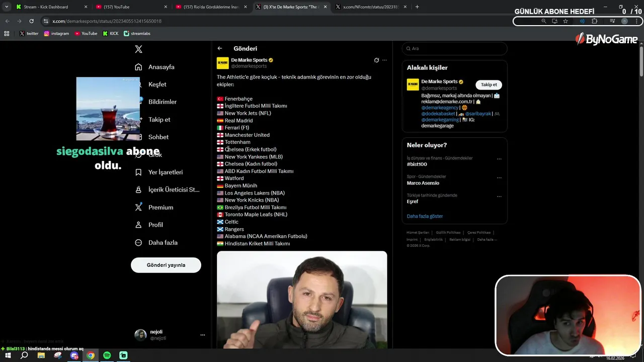Open browser apps grid icon
This screenshot has height=362, width=644.
coord(7,33)
